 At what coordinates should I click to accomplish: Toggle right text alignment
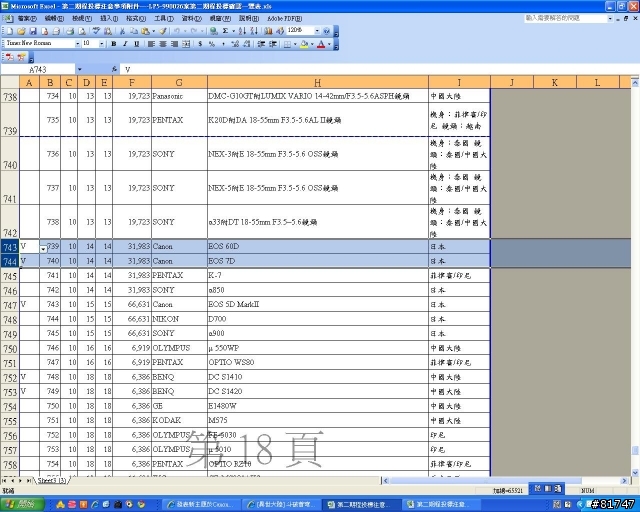[x=174, y=44]
